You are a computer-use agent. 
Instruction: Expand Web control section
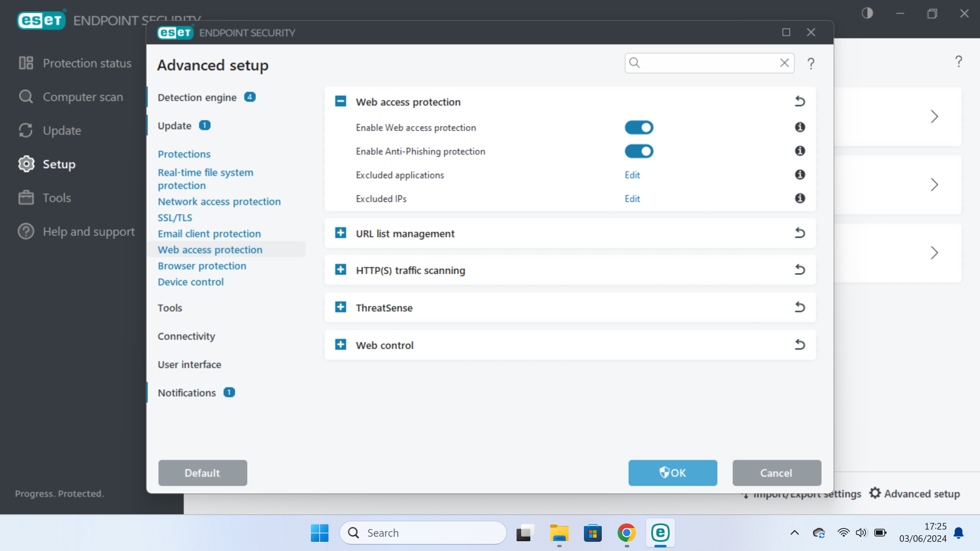pos(340,344)
